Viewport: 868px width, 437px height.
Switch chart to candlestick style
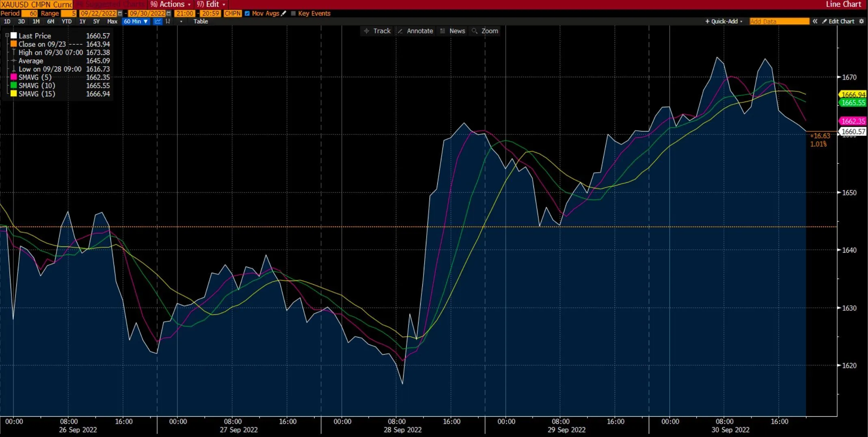point(168,21)
